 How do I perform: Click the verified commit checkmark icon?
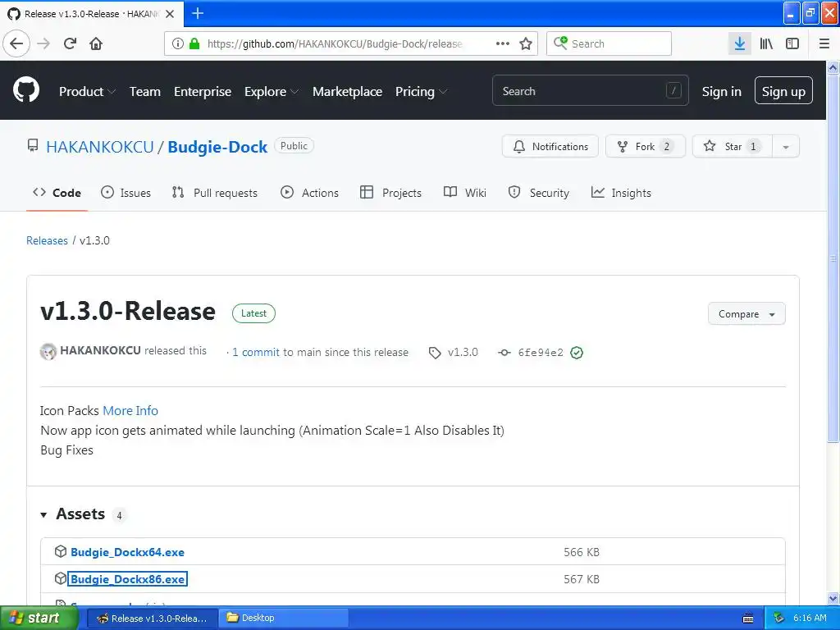click(x=577, y=353)
